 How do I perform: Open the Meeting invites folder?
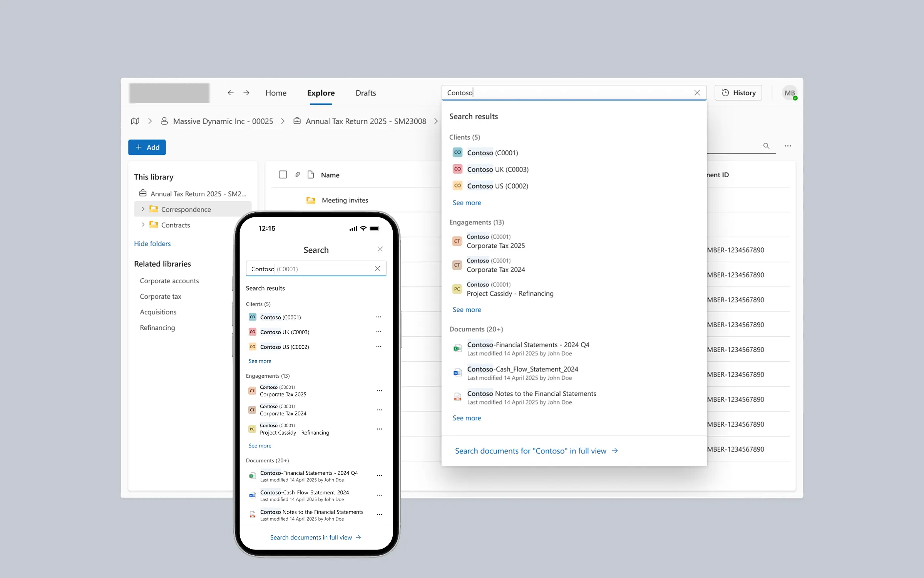[345, 200]
